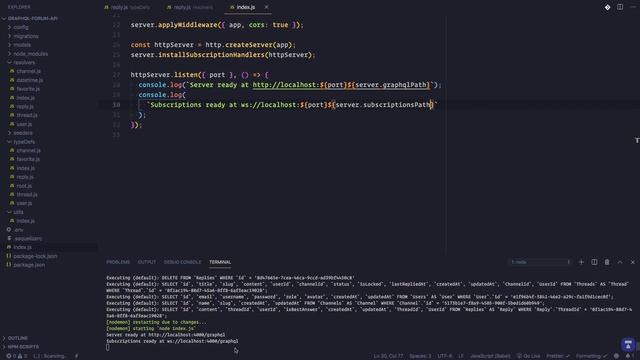Expand the NPM SCRIPTS section

tap(23, 347)
